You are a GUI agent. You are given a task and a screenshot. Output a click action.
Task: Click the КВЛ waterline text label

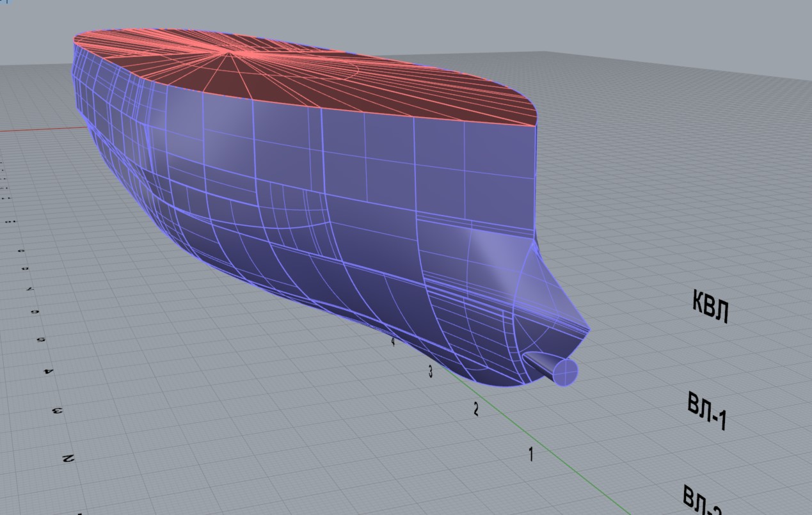[710, 307]
